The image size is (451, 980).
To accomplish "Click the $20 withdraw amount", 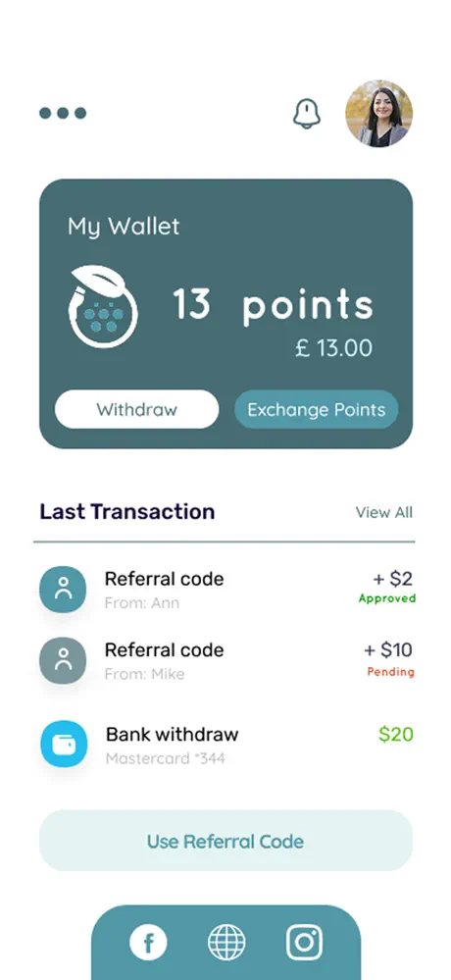I will pyautogui.click(x=396, y=734).
